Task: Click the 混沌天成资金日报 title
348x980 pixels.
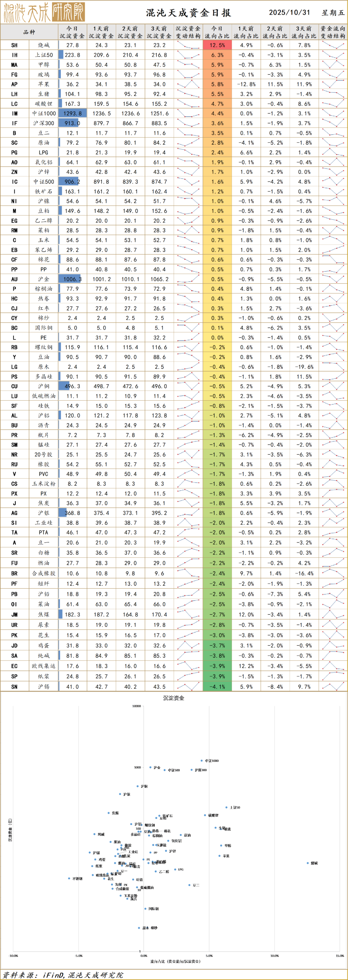Action: [188, 13]
